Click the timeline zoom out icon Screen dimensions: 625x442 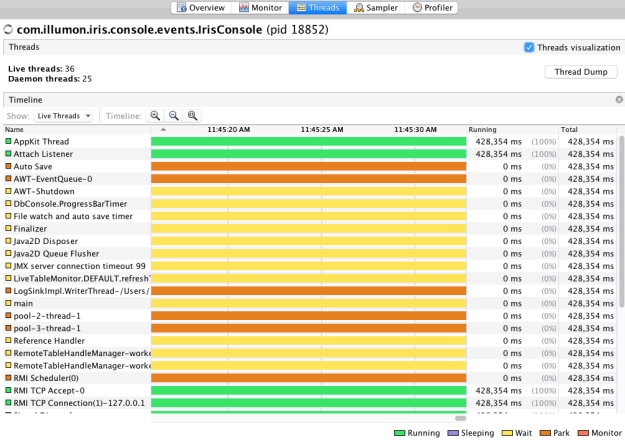[x=174, y=116]
